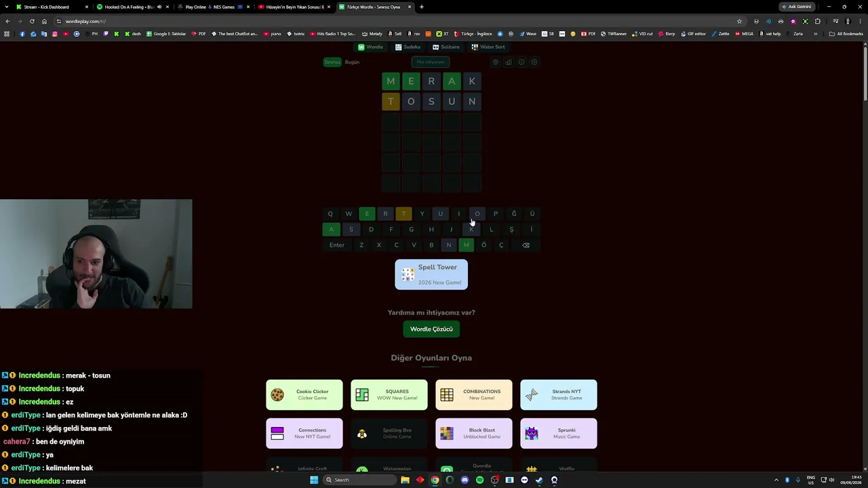868x488 pixels.
Task: Open Google E-Tablolar bookmark
Action: (166, 34)
